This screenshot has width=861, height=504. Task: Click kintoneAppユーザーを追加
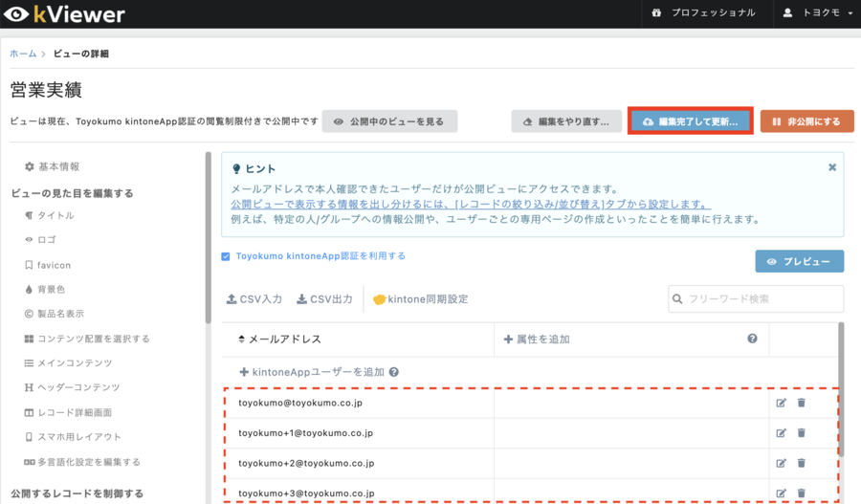(312, 372)
